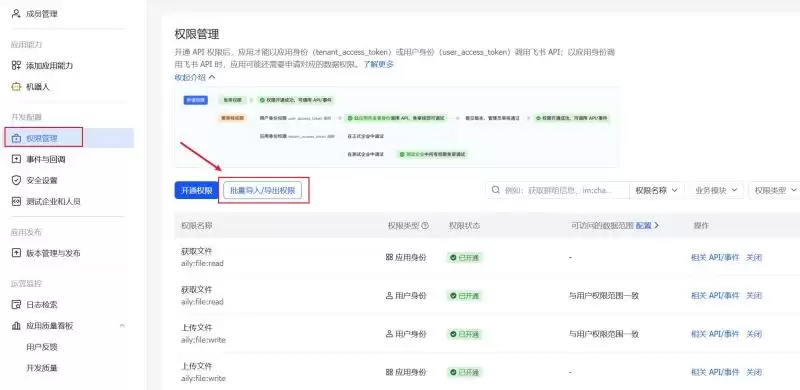Focus the permission search input field
This screenshot has width=800, height=390.
click(x=557, y=190)
